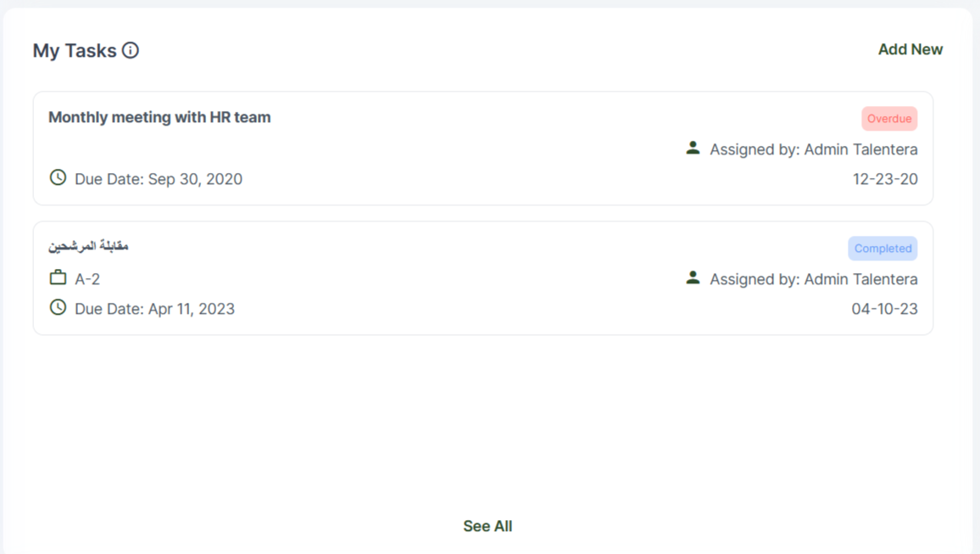Click the red Overdue status badge

point(889,119)
